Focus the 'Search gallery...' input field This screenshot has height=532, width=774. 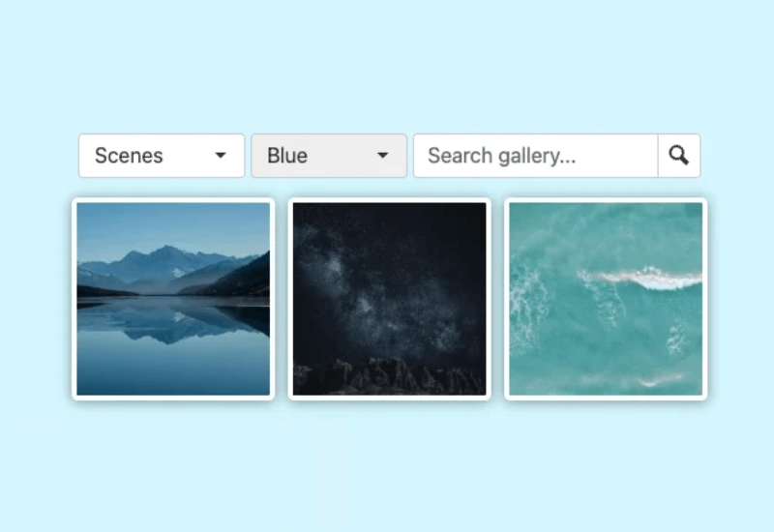coord(536,156)
